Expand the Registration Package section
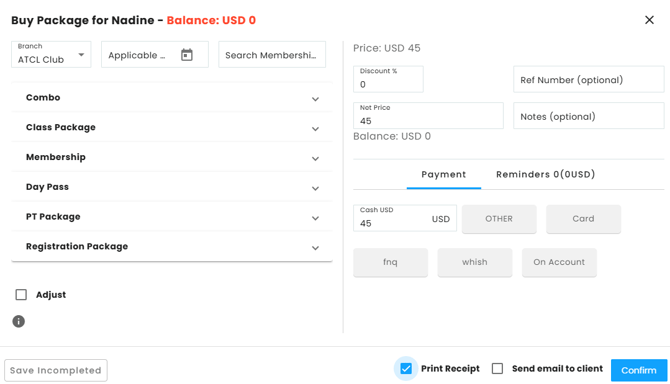The width and height of the screenshot is (670, 384). (172, 246)
